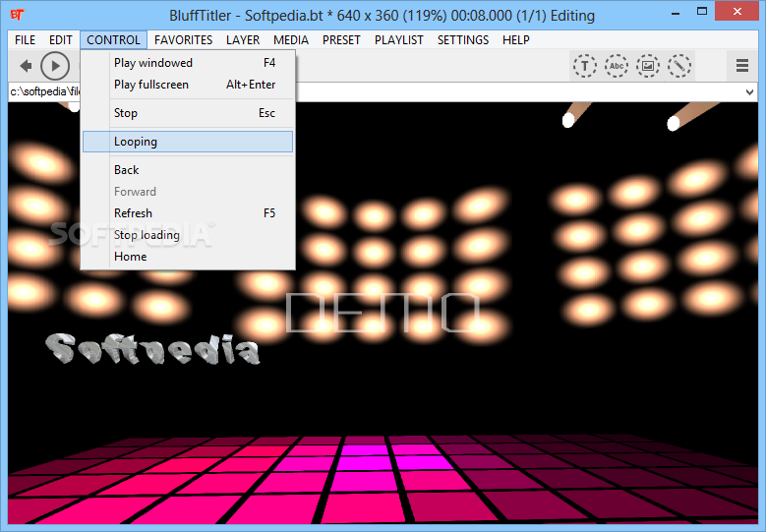The height and width of the screenshot is (532, 766).
Task: Close the BluffTitler window
Action: [737, 12]
